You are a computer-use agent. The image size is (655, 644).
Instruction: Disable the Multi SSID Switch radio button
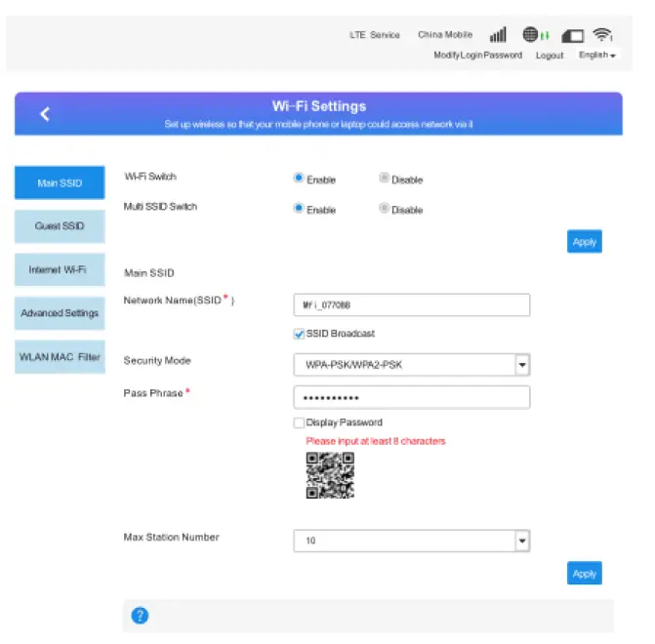pos(384,208)
